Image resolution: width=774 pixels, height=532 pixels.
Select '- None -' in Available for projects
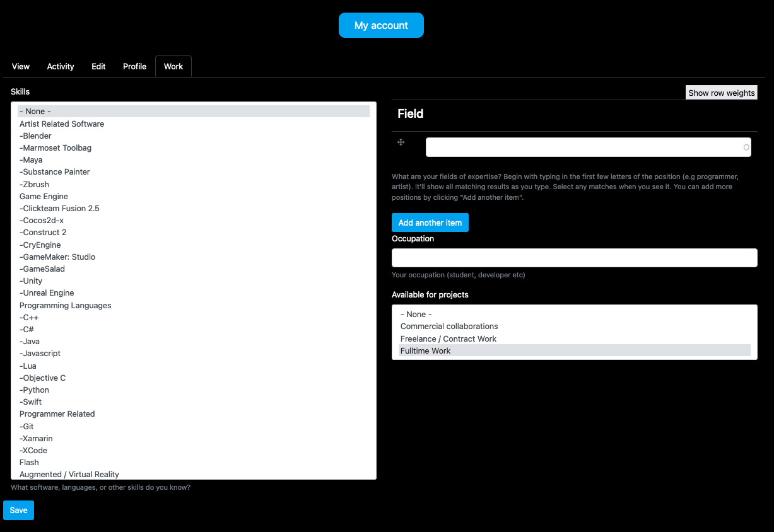tap(575, 315)
